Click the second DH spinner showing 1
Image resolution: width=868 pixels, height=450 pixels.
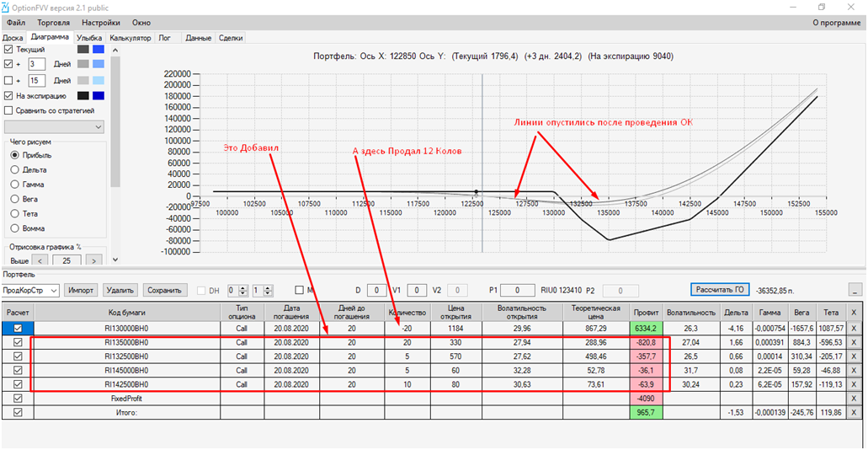point(263,290)
